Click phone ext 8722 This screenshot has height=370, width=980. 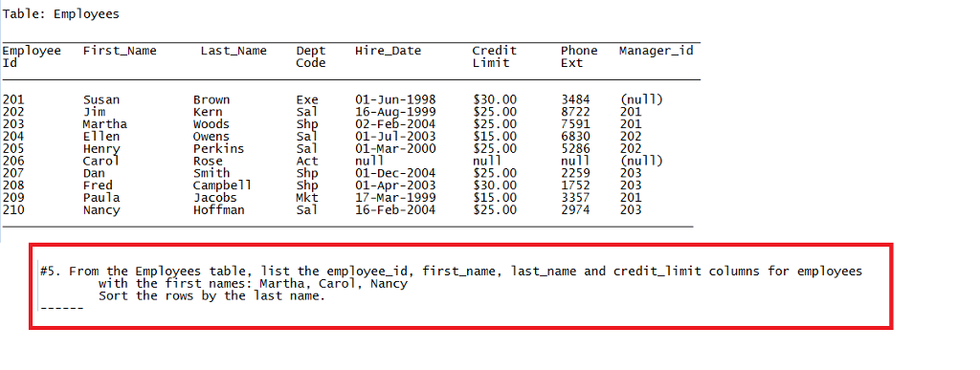(575, 112)
